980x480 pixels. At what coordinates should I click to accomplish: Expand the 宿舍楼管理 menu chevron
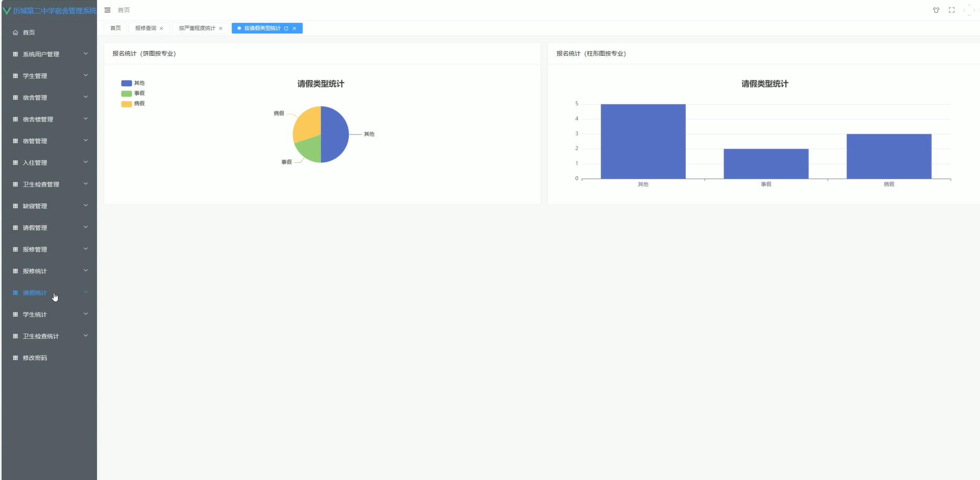coord(85,119)
